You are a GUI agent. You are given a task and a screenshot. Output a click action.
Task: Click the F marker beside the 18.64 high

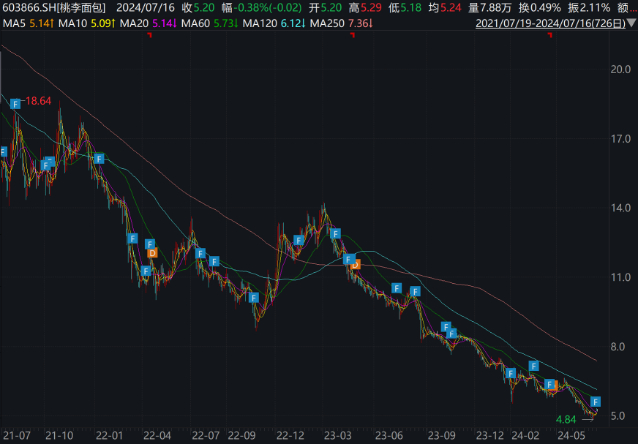tap(15, 104)
